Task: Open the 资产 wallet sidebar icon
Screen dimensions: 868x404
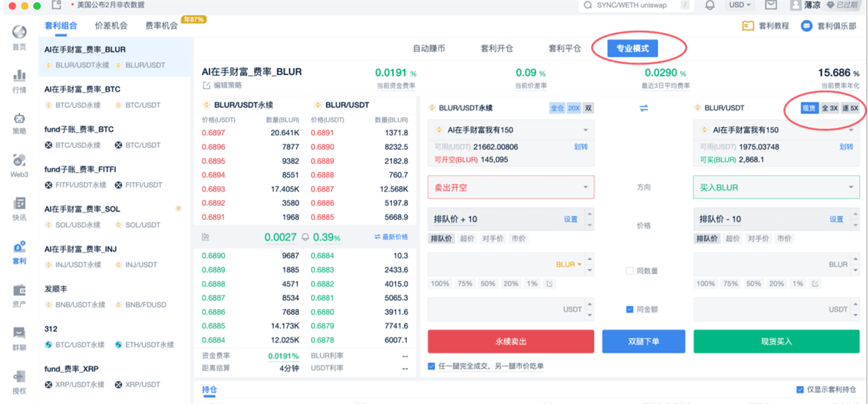Action: tap(19, 290)
